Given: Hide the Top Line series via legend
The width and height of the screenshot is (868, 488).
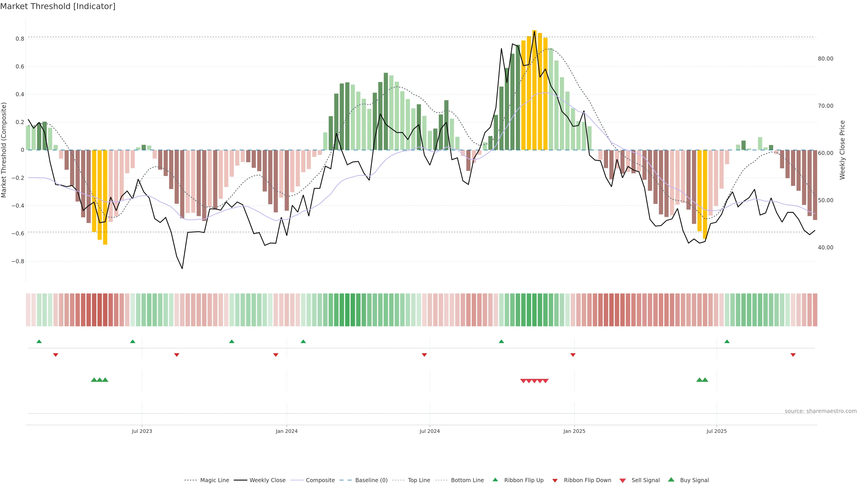Looking at the screenshot, I should [419, 480].
